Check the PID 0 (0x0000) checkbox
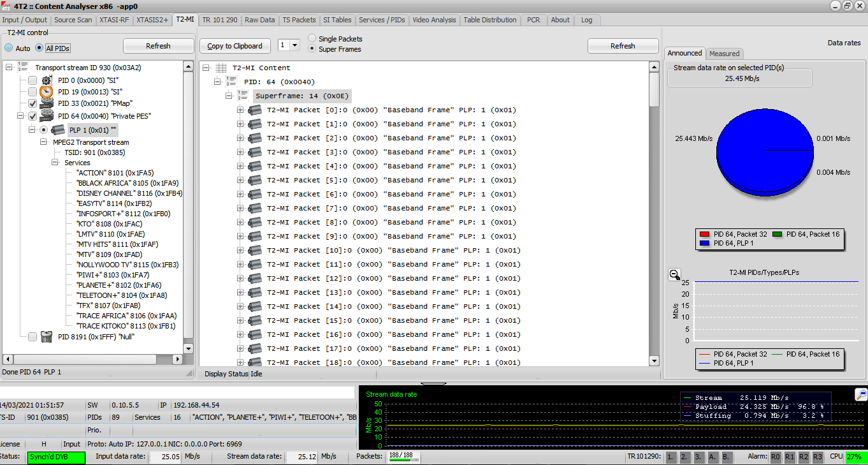Viewport: 868px width, 465px height. 33,80
